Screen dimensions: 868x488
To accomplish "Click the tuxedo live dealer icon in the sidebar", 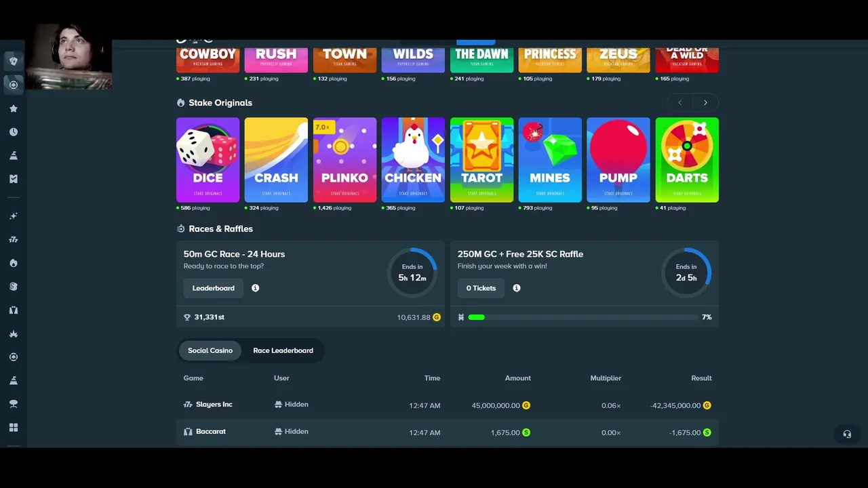I will click(x=14, y=310).
